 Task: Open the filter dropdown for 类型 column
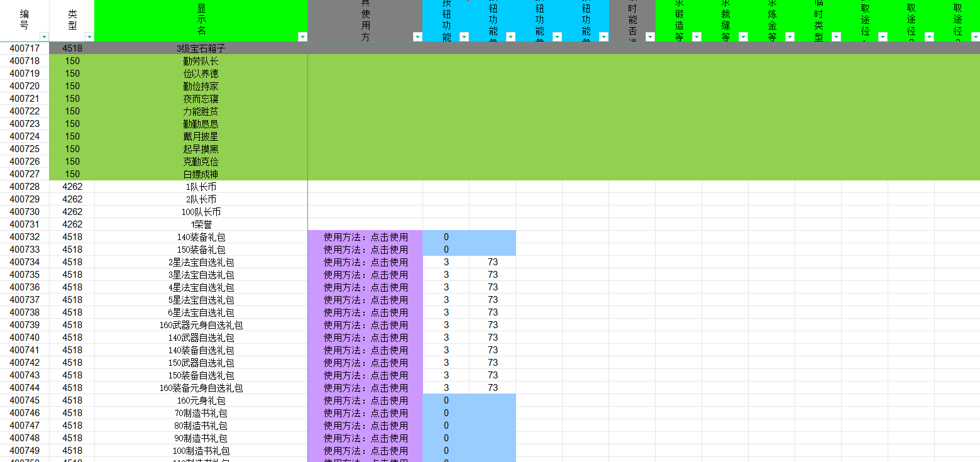click(89, 37)
